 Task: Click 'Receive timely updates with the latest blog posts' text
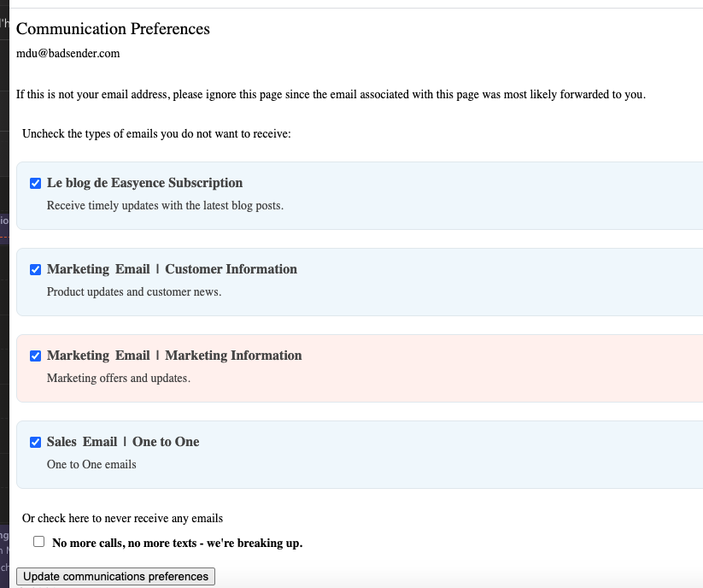click(x=165, y=205)
